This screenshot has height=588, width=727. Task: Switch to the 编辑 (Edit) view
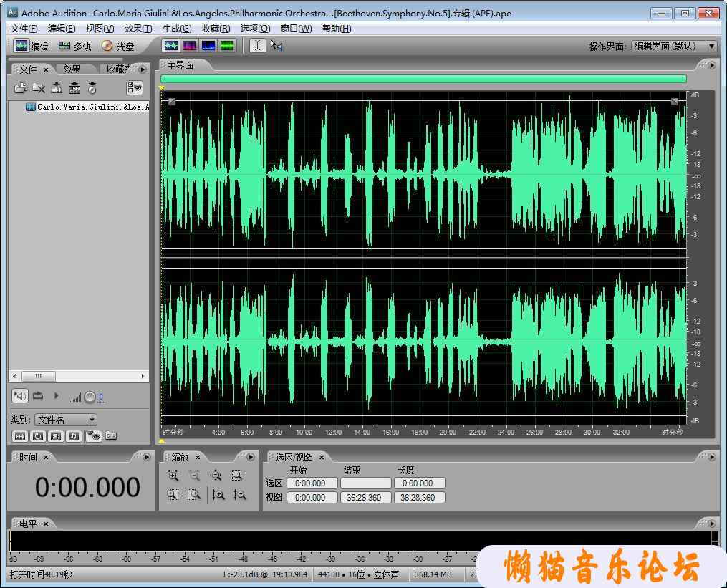pyautogui.click(x=31, y=46)
